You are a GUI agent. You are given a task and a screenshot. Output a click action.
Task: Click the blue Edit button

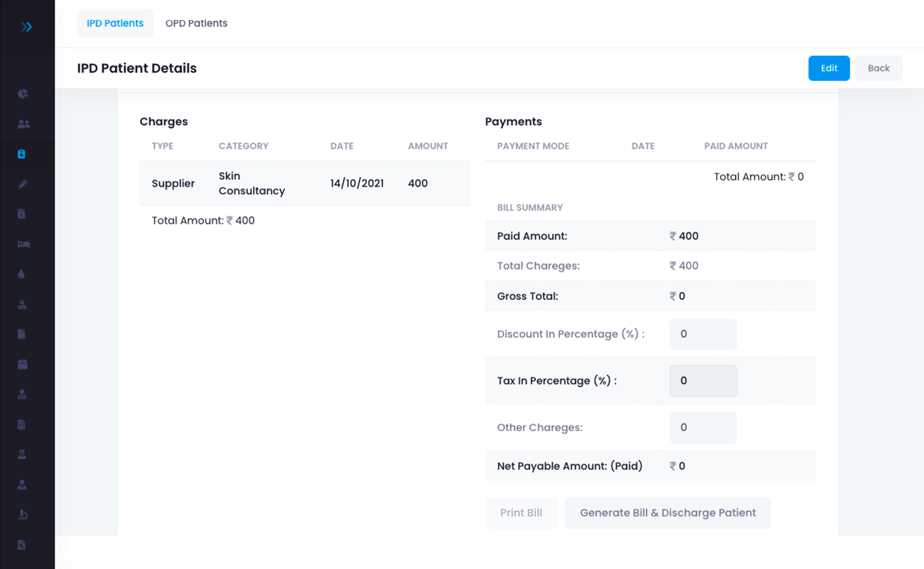point(828,68)
